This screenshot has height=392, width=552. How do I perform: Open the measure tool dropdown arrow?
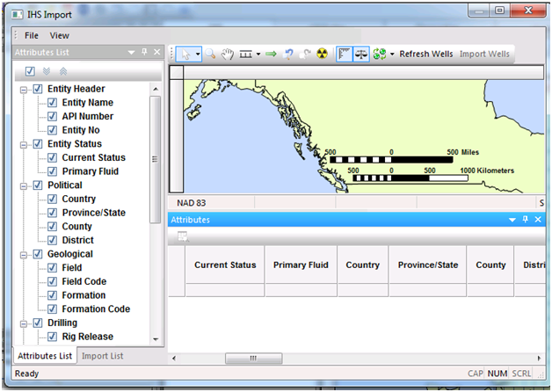[258, 54]
